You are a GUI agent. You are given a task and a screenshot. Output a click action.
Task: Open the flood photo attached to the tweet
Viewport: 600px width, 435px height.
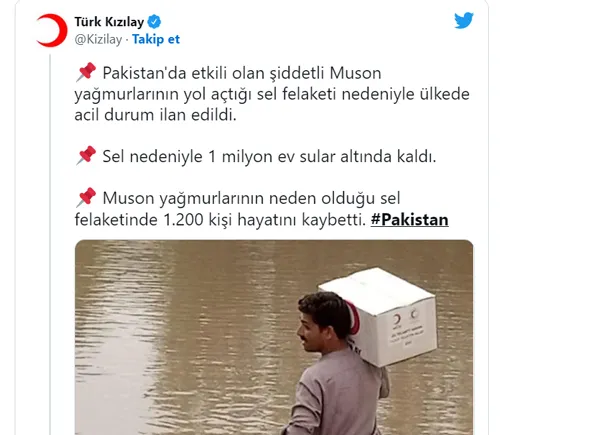pos(274,337)
